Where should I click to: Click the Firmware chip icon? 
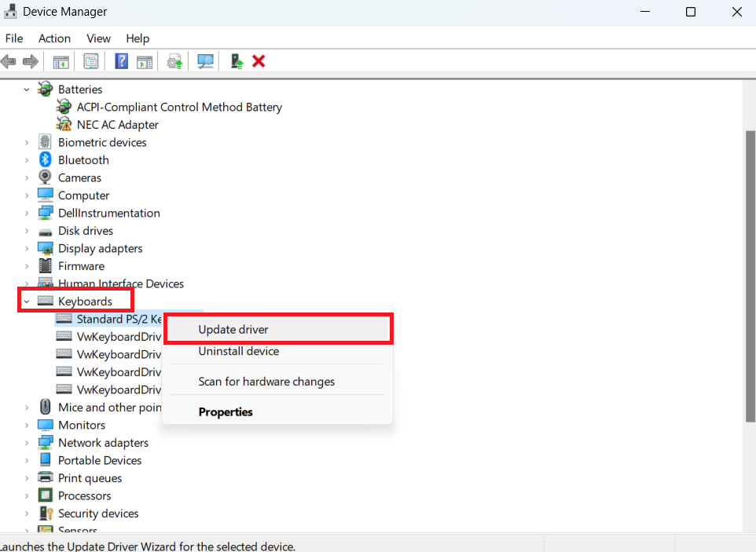pyautogui.click(x=46, y=265)
